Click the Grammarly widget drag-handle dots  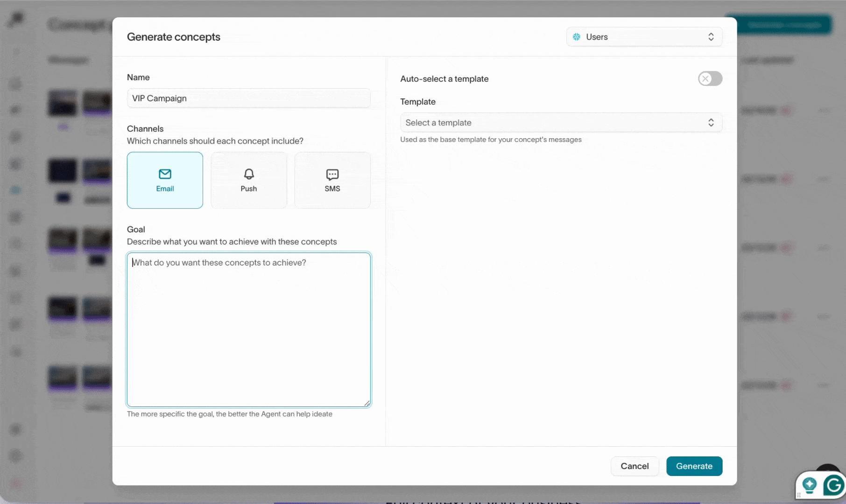coord(799,495)
